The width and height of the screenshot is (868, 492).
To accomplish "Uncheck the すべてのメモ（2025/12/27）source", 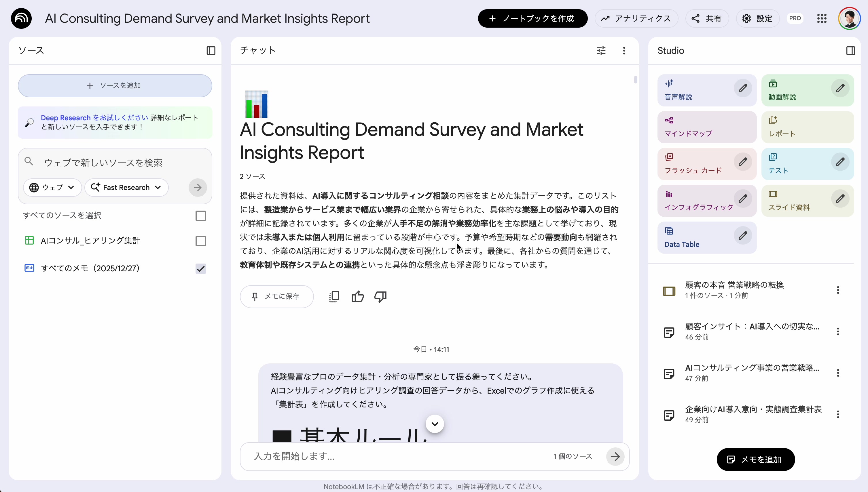I will tap(200, 268).
